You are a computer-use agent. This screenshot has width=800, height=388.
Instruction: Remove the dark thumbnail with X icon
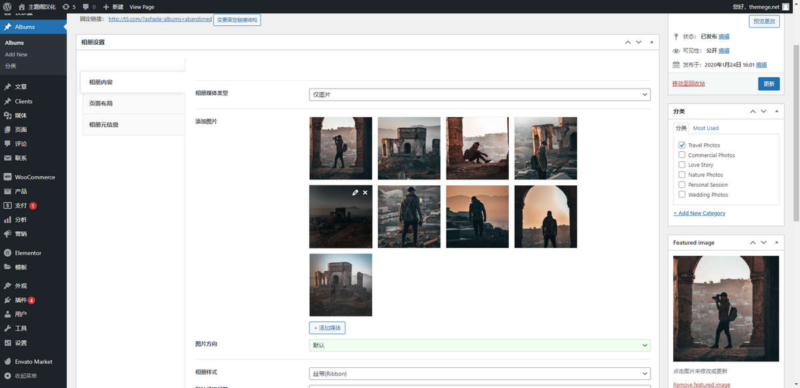pos(365,192)
